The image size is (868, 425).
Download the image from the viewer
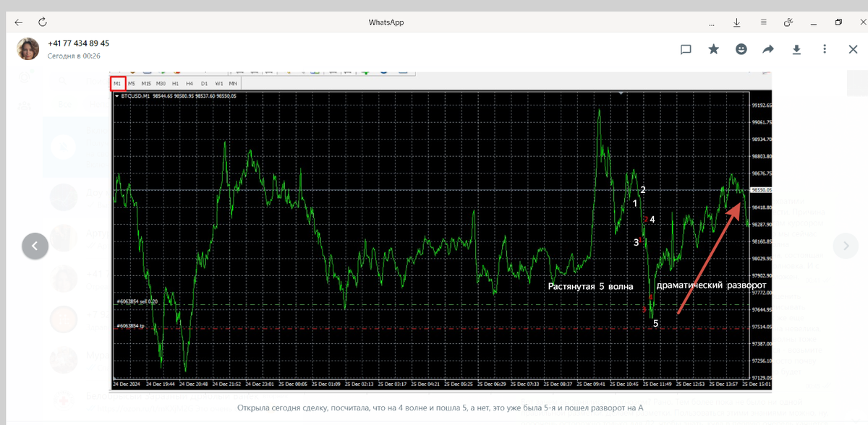tap(796, 49)
